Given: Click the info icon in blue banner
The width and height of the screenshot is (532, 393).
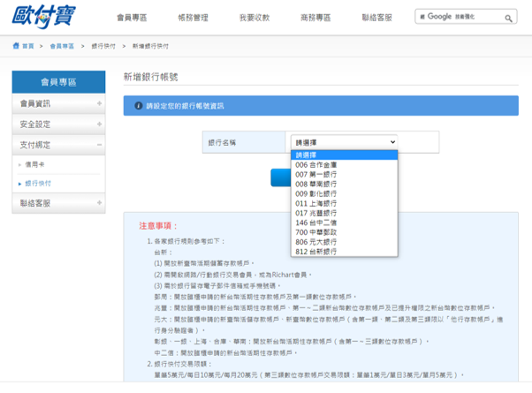Looking at the screenshot, I should pos(139,106).
